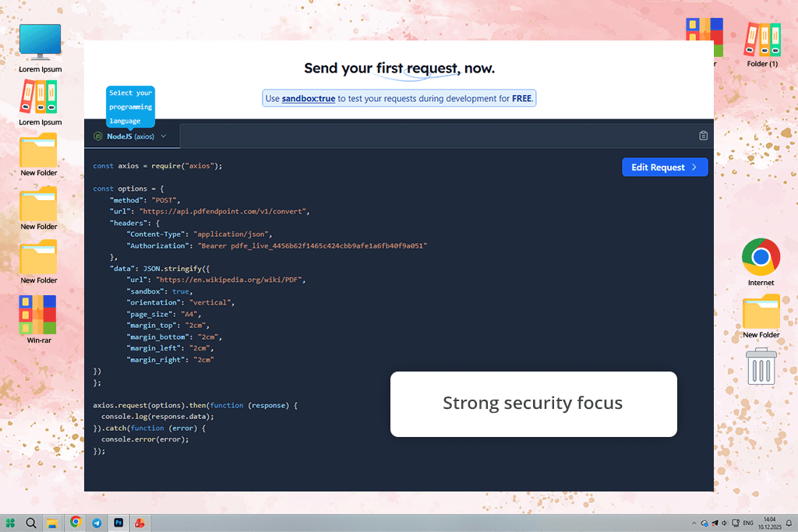Open the NodeJS (axios) language dropdown
Image resolution: width=798 pixels, height=532 pixels.
[x=131, y=136]
